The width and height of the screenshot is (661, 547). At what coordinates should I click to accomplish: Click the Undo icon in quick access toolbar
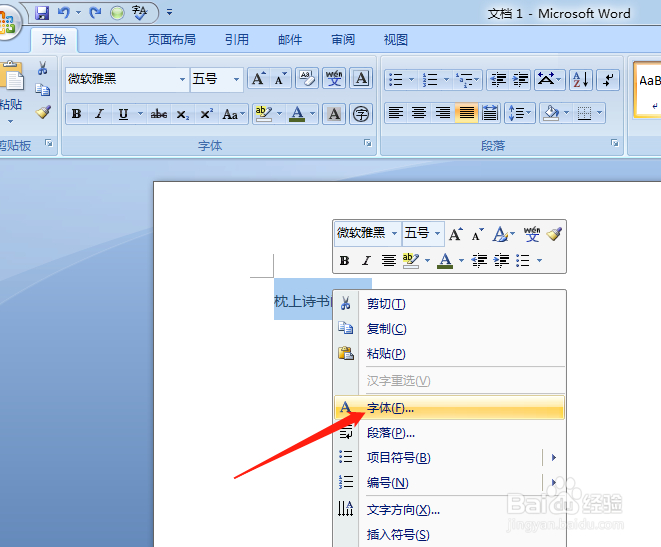click(64, 13)
